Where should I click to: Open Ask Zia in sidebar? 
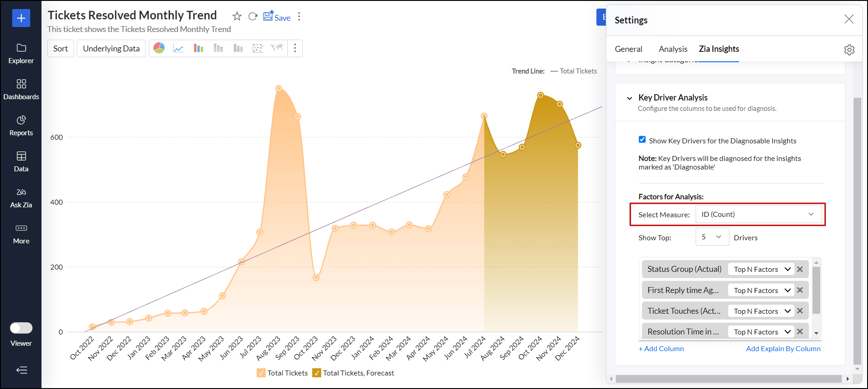point(21,198)
